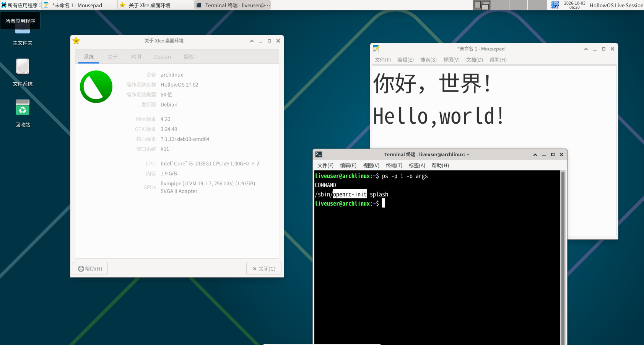Open the 标签(A) menu in the Terminal
The height and width of the screenshot is (345, 644).
tap(417, 165)
